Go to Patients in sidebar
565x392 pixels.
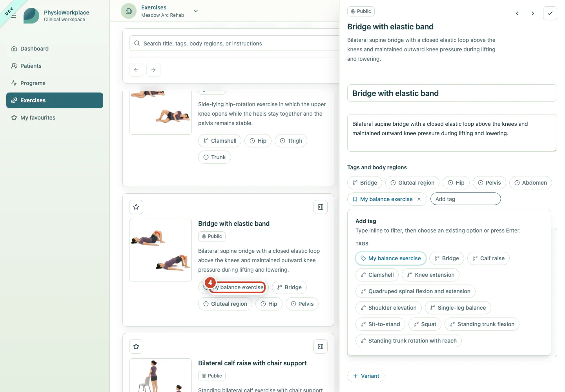pyautogui.click(x=55, y=66)
